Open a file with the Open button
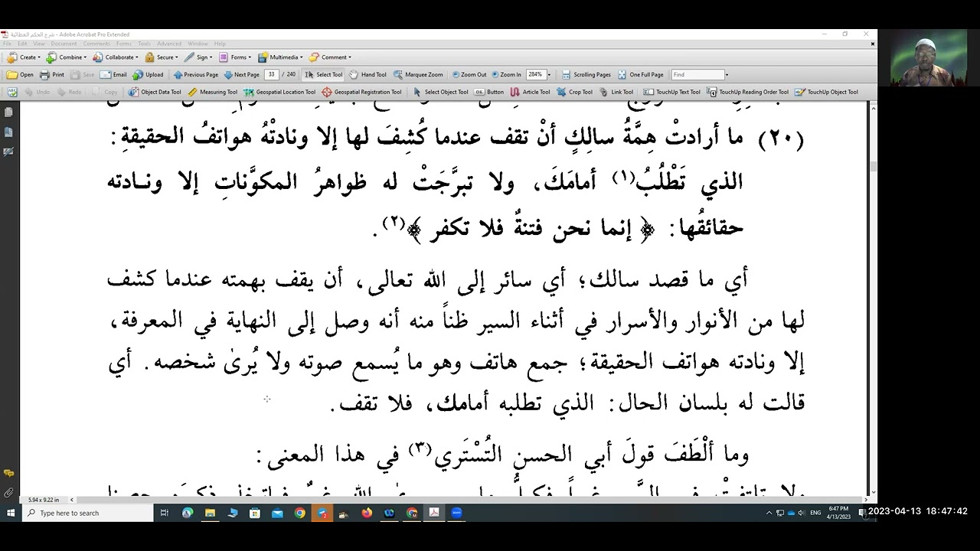The height and width of the screenshot is (551, 980). [20, 74]
